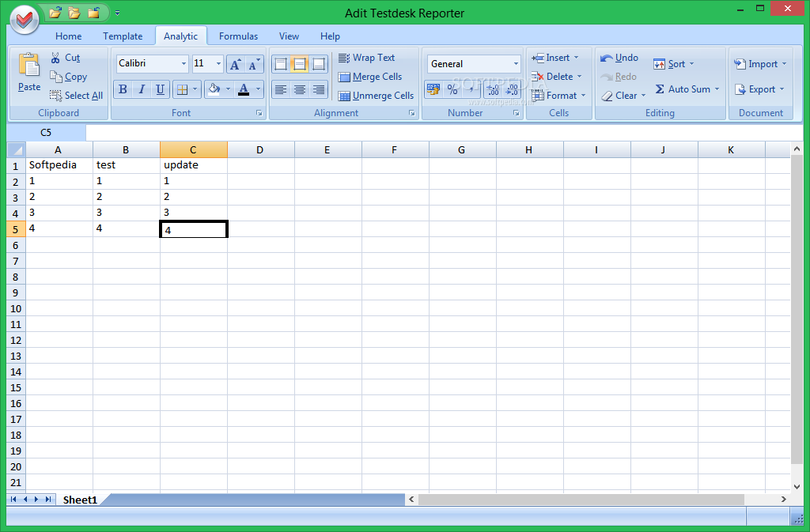Viewport: 810px width, 532px height.
Task: Open the font size 11 dropdown
Action: 218,63
